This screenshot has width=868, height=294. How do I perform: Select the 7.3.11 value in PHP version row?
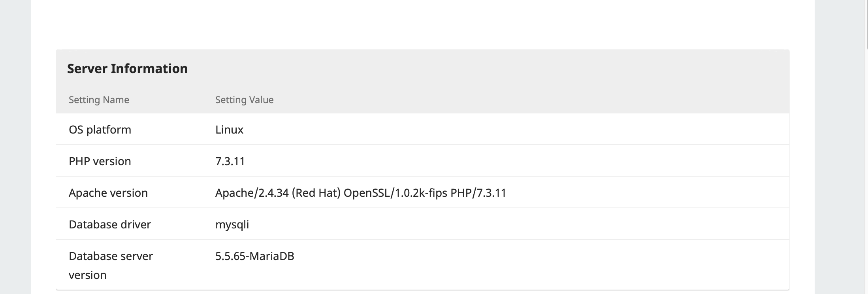pyautogui.click(x=230, y=161)
